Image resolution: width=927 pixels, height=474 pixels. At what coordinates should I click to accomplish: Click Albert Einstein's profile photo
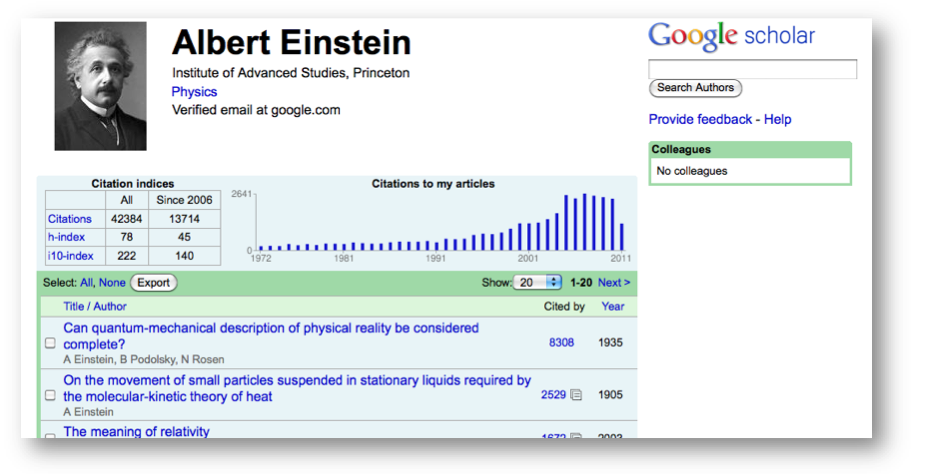(100, 87)
